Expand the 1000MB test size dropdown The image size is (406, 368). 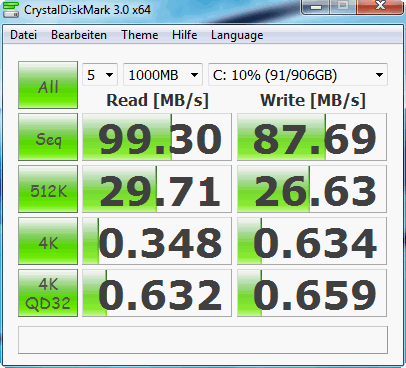coord(163,75)
